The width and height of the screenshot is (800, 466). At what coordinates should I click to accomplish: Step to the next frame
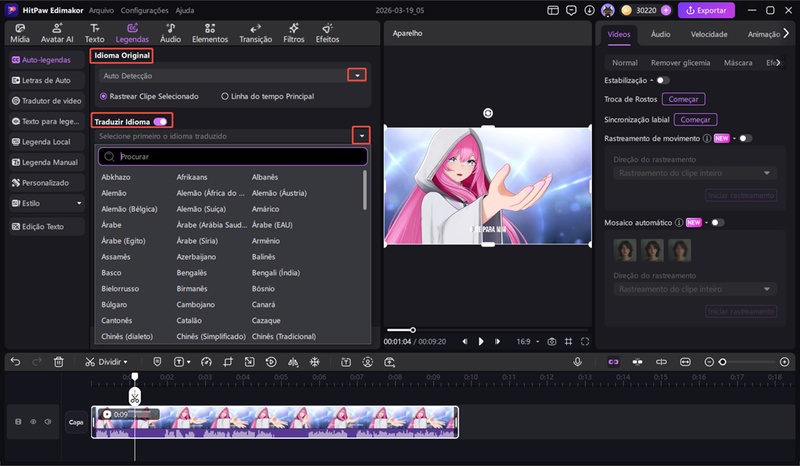coord(497,341)
